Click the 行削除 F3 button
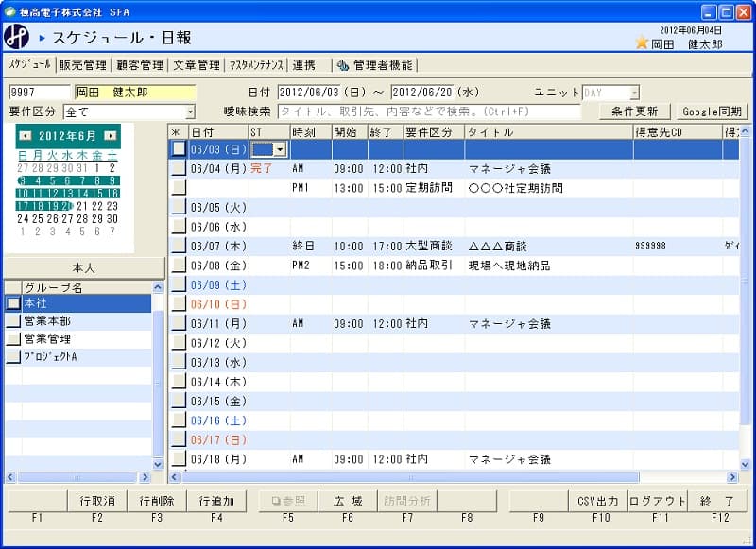The width and height of the screenshot is (756, 549). [x=157, y=502]
